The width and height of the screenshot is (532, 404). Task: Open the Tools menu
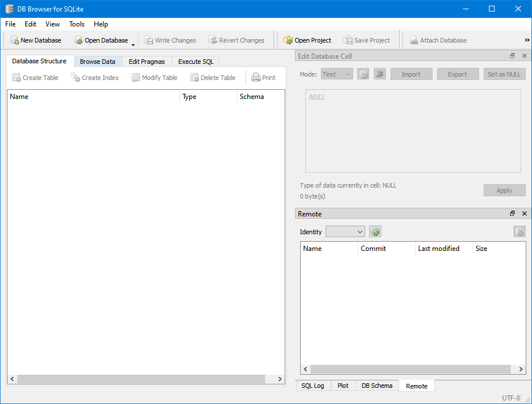click(x=76, y=24)
